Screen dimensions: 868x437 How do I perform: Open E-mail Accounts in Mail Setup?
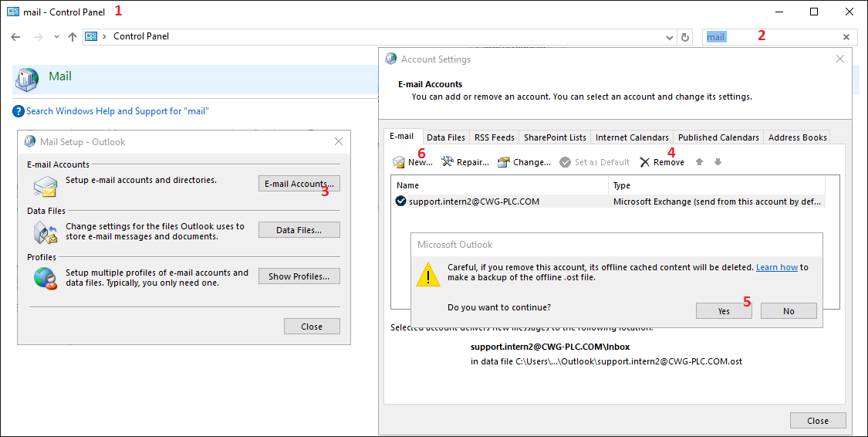(x=299, y=184)
